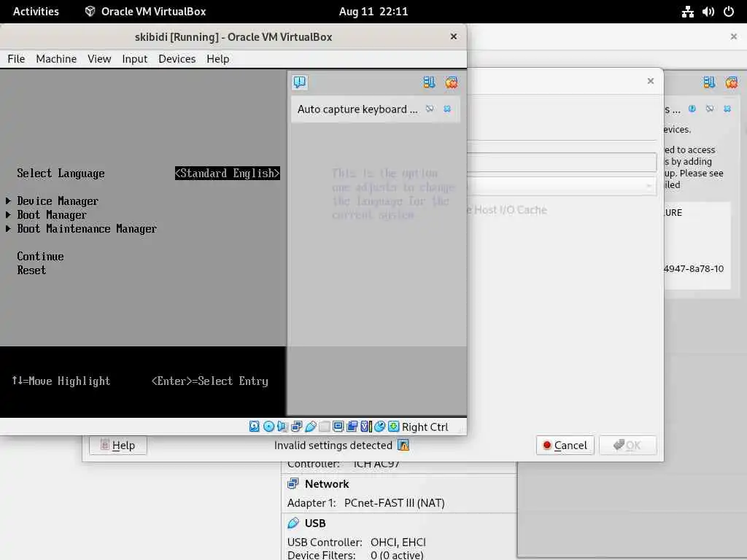Click the Right Ctrl host key indicator
The height and width of the screenshot is (560, 747).
425,427
